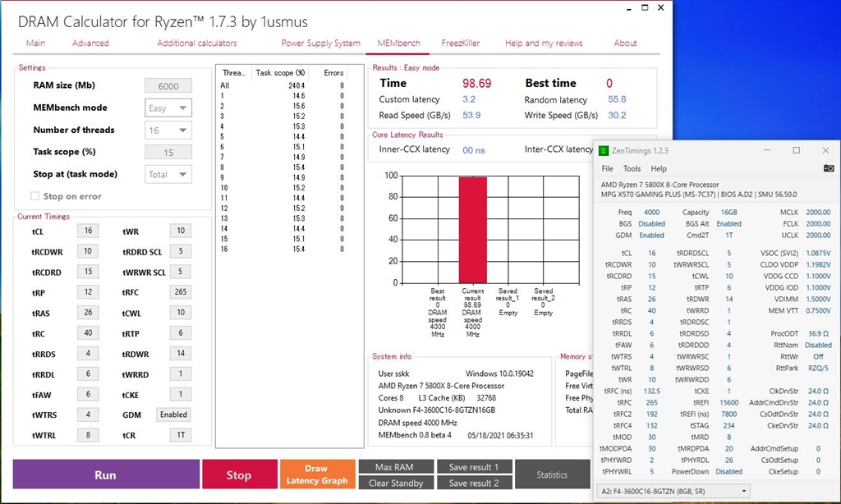841x504 pixels.
Task: Click the Random latency value 55.8
Action: coord(617,99)
